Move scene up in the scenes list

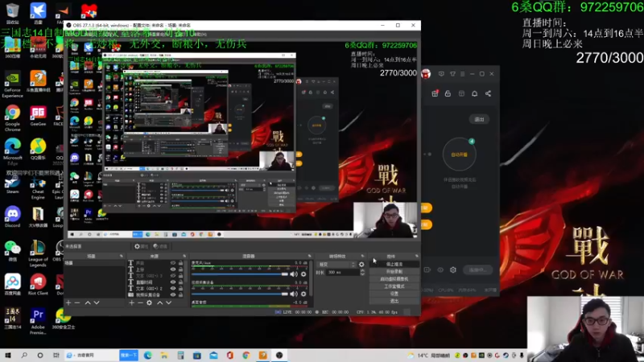click(x=88, y=302)
